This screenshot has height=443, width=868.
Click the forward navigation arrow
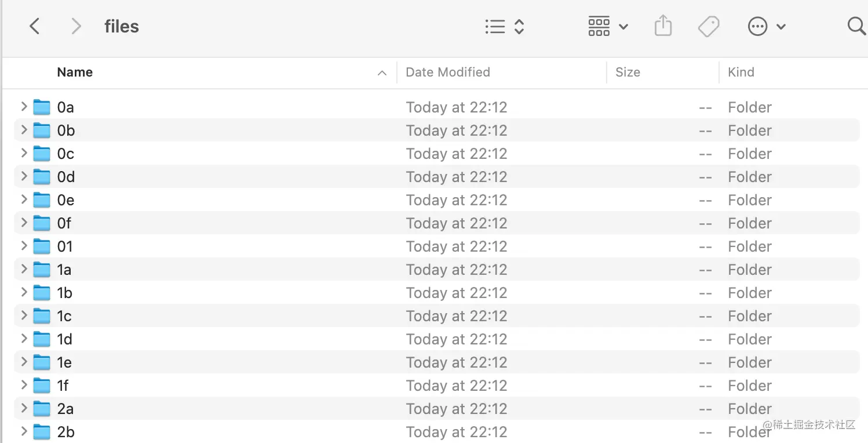coord(76,26)
